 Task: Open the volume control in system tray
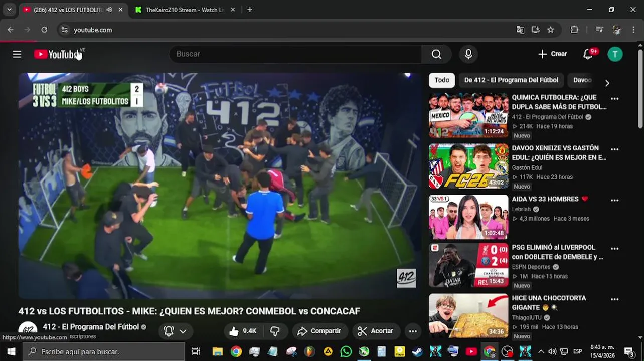click(x=552, y=351)
